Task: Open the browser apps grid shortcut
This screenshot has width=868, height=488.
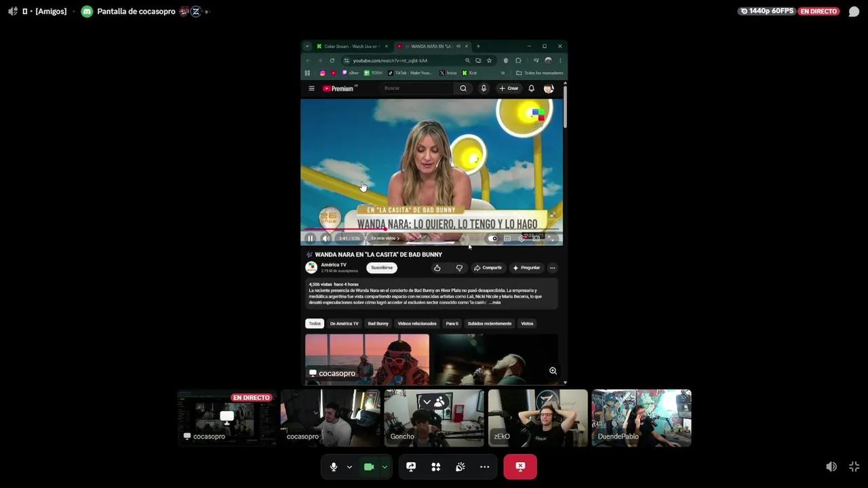Action: click(307, 73)
